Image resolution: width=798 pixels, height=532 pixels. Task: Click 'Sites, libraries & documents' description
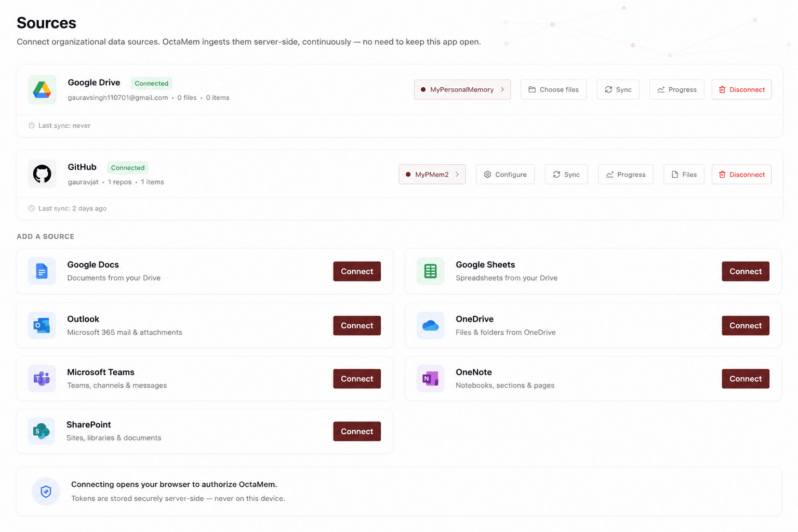(114, 438)
